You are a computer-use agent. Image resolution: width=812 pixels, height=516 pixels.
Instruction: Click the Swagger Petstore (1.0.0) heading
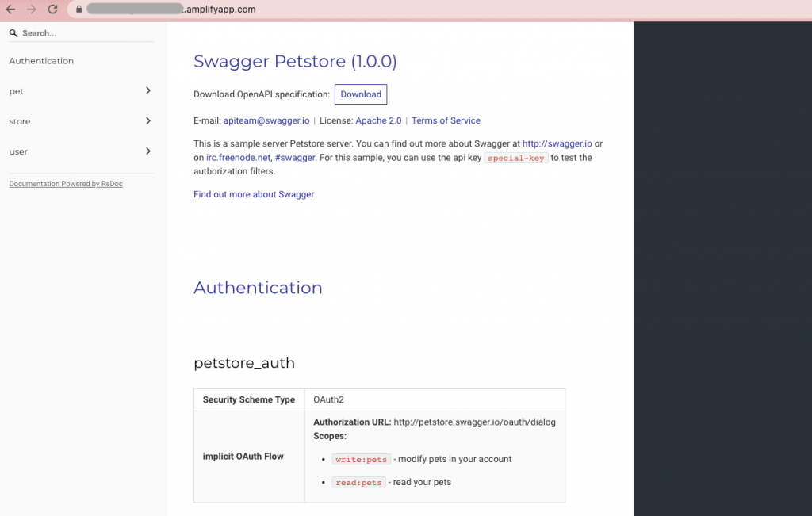(295, 61)
